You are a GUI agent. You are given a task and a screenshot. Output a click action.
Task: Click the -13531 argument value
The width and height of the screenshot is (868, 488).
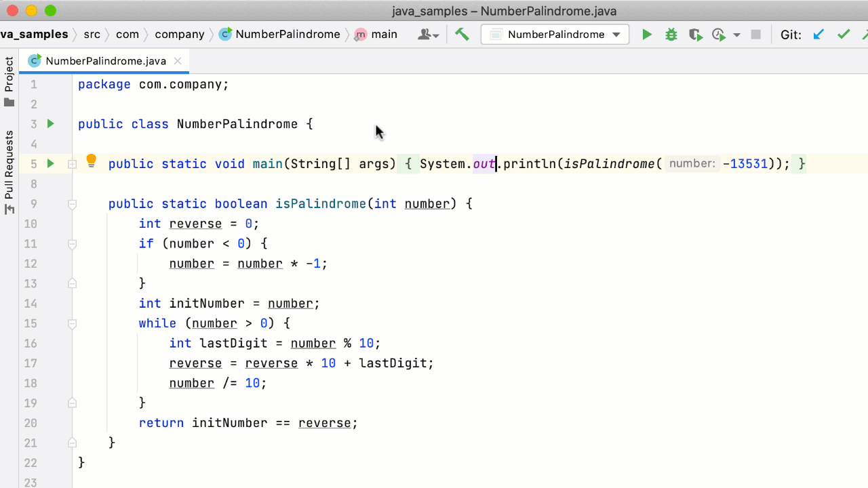(x=745, y=164)
